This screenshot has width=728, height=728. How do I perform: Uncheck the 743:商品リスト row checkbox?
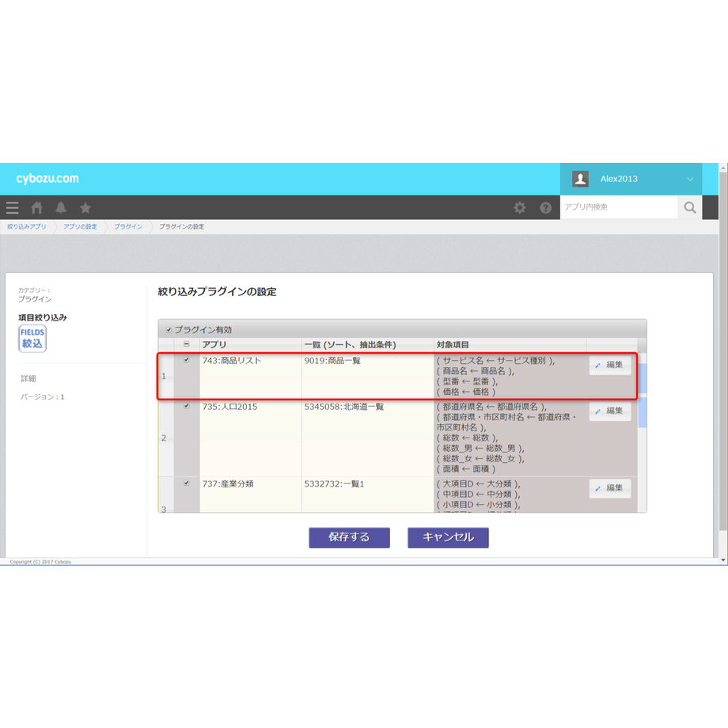(187, 360)
